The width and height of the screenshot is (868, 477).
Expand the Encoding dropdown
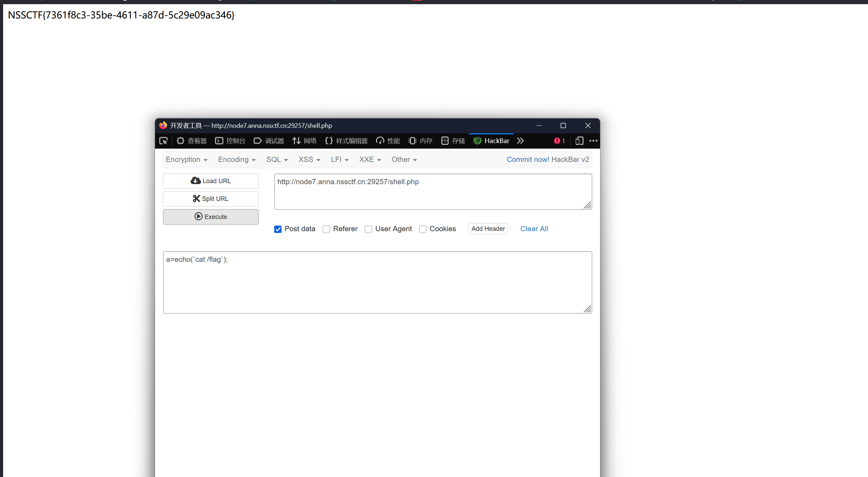tap(237, 160)
